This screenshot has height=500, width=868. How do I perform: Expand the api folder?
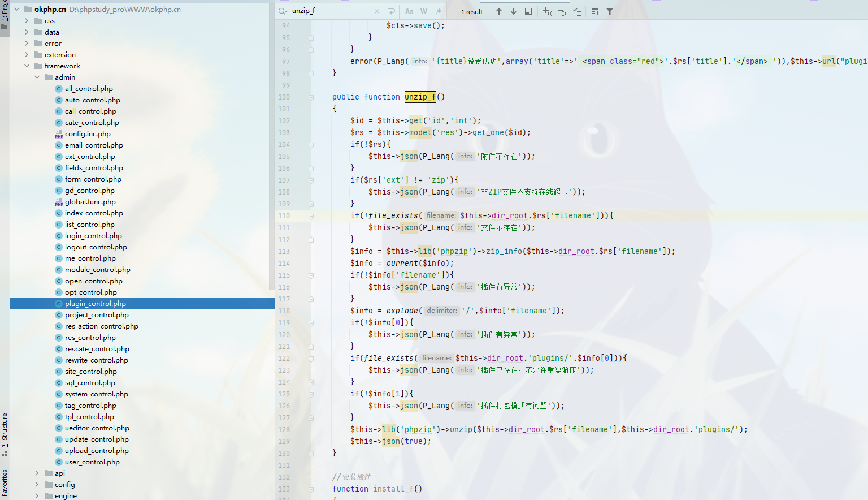(x=37, y=473)
